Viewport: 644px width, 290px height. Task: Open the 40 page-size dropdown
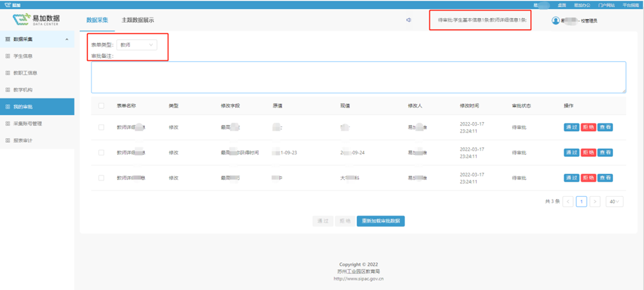tap(614, 201)
